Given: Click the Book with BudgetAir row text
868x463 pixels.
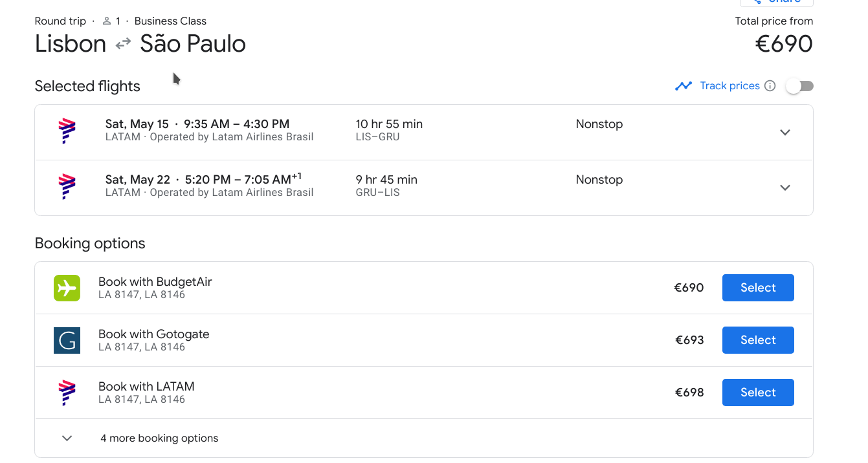Looking at the screenshot, I should point(155,282).
